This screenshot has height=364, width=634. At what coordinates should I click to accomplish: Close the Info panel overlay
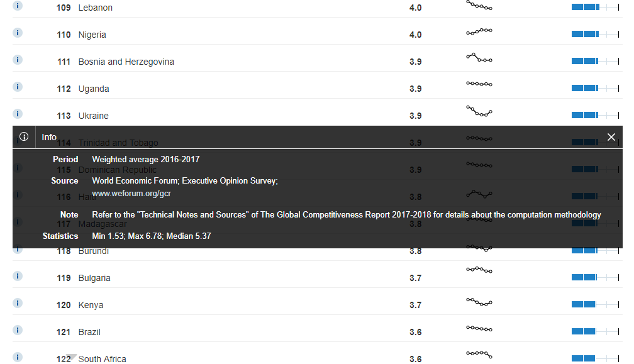point(611,137)
